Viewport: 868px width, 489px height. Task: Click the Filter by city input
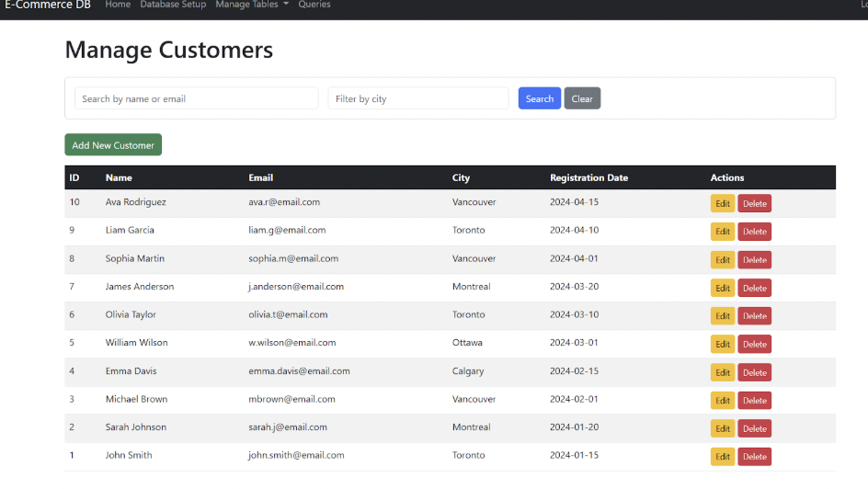pos(417,98)
